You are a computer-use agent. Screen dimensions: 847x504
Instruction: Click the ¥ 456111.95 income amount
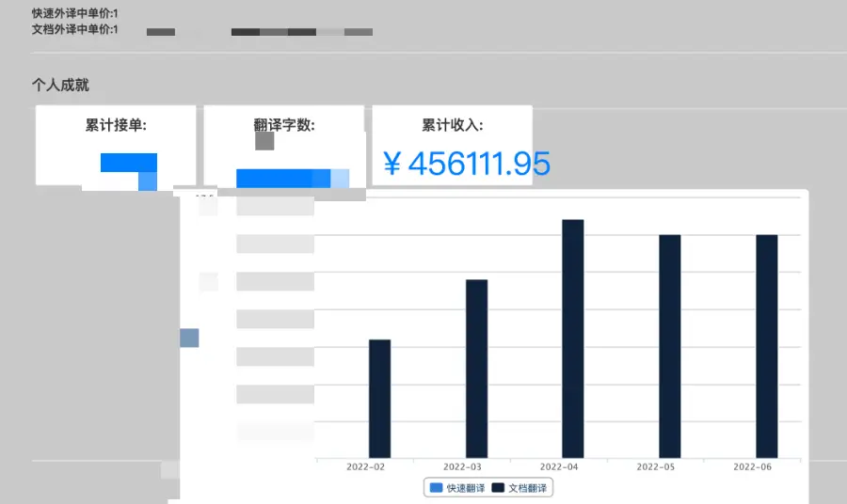point(467,164)
